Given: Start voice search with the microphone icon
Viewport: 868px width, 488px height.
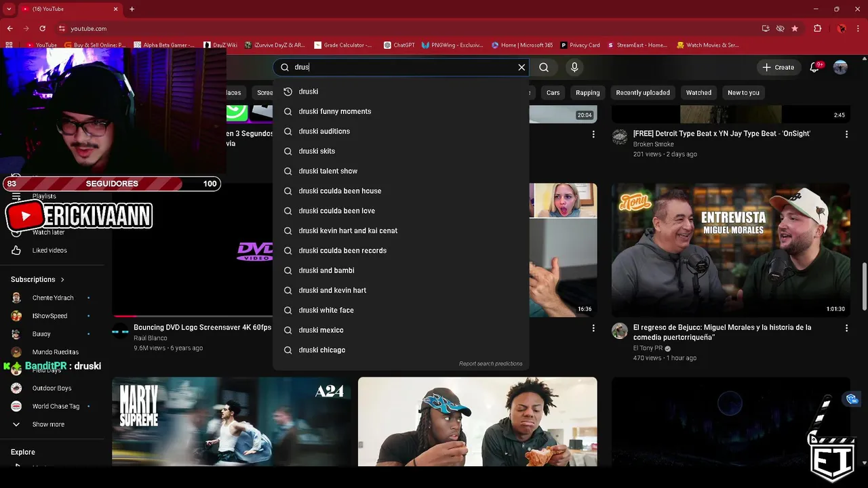Looking at the screenshot, I should (x=574, y=67).
